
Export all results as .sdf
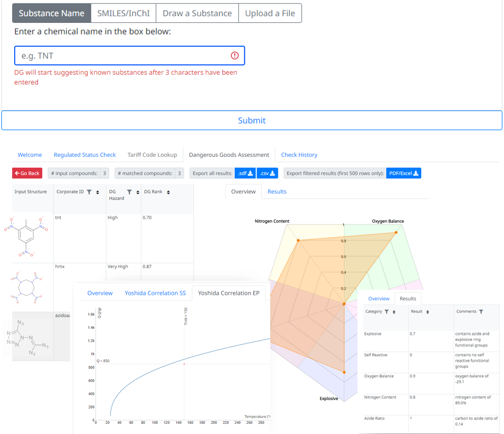tap(245, 173)
